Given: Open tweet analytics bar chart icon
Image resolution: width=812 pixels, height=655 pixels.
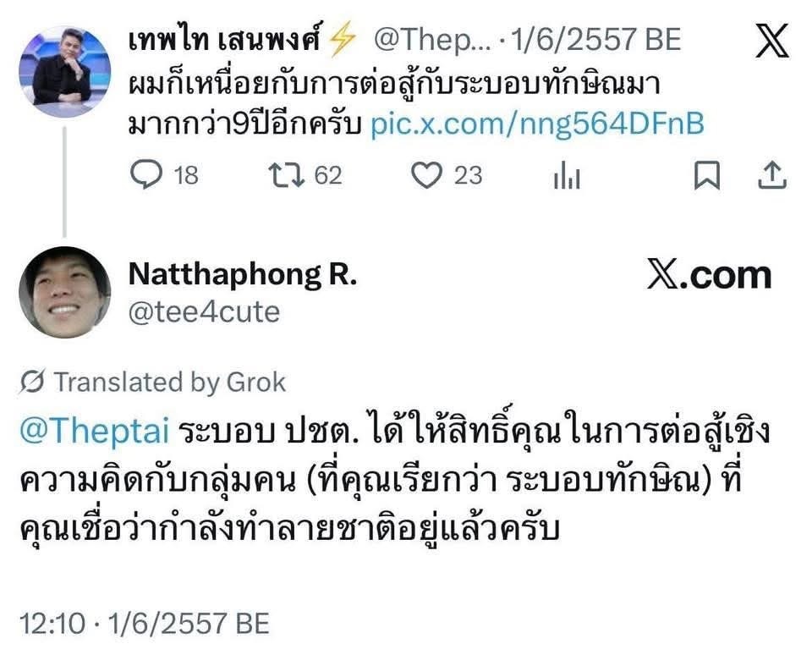Looking at the screenshot, I should point(566,176).
